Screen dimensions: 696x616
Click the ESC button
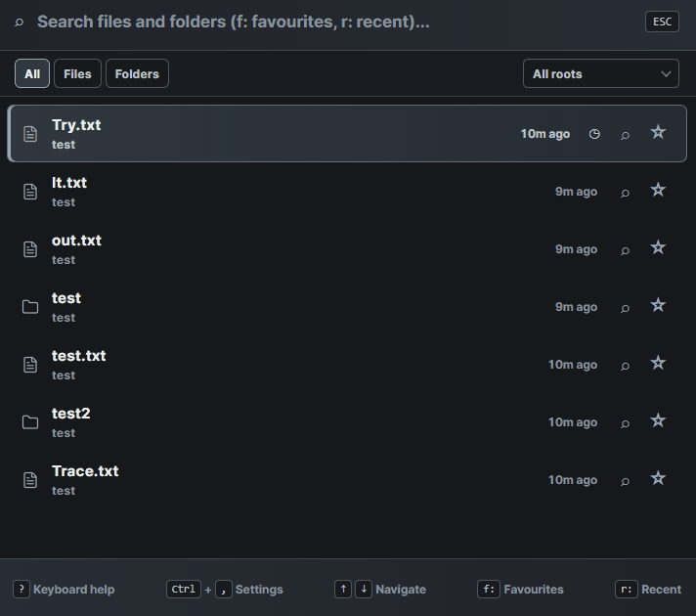click(662, 22)
